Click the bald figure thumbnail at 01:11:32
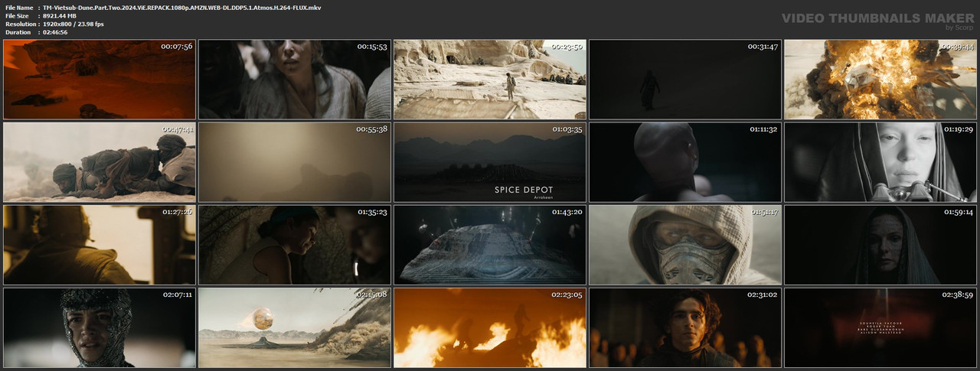 pos(685,162)
